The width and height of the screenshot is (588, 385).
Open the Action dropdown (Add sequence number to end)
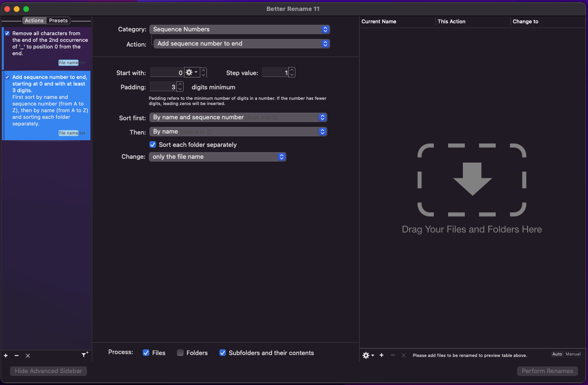point(242,44)
